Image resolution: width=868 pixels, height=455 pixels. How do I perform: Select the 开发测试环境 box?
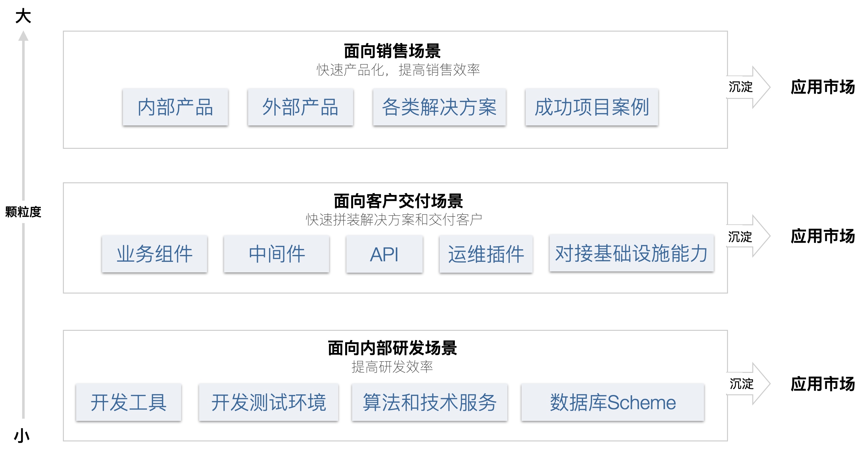(268, 402)
